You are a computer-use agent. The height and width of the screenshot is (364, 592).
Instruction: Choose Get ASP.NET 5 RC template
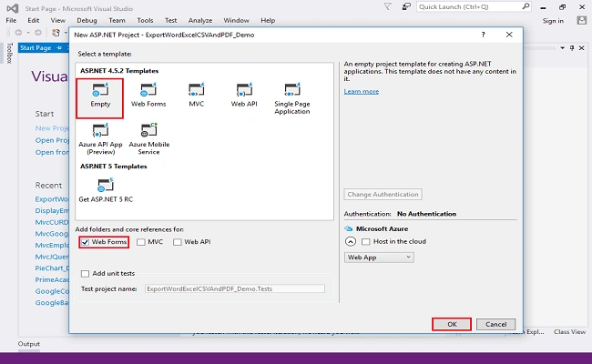point(106,190)
